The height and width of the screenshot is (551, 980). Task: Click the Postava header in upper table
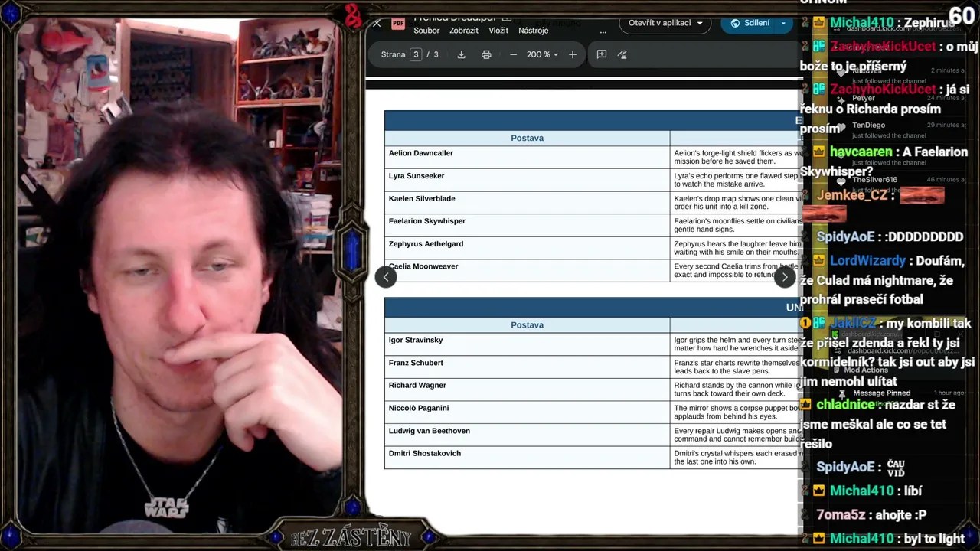pos(528,138)
